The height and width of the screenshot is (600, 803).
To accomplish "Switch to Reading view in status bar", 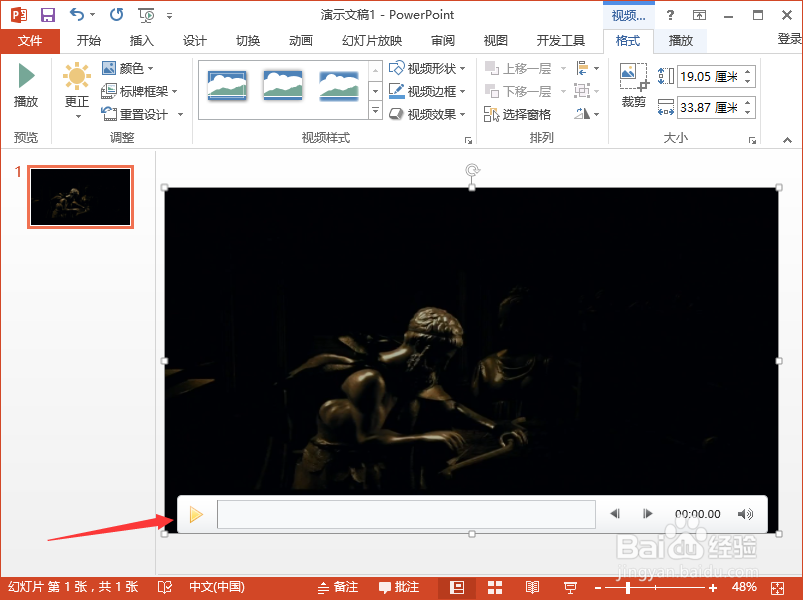I will tap(532, 587).
